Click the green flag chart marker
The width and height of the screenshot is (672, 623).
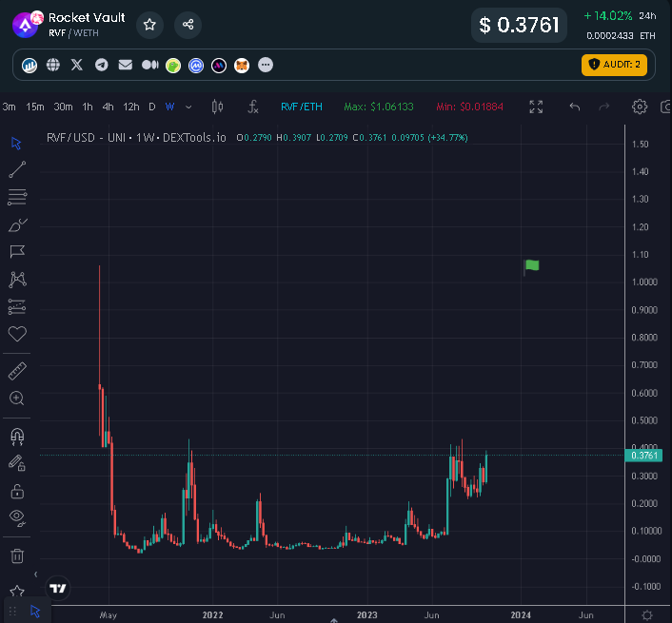531,266
